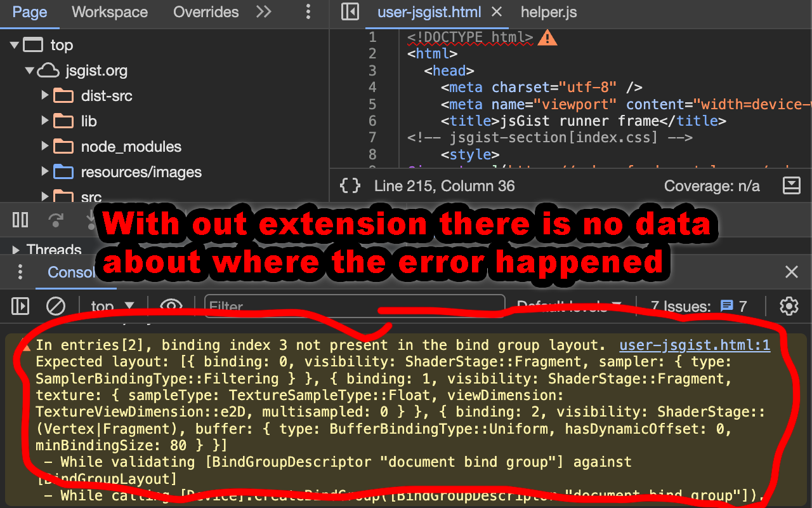Image resolution: width=812 pixels, height=508 pixels.
Task: Click the pretty-print curly braces icon
Action: point(350,185)
